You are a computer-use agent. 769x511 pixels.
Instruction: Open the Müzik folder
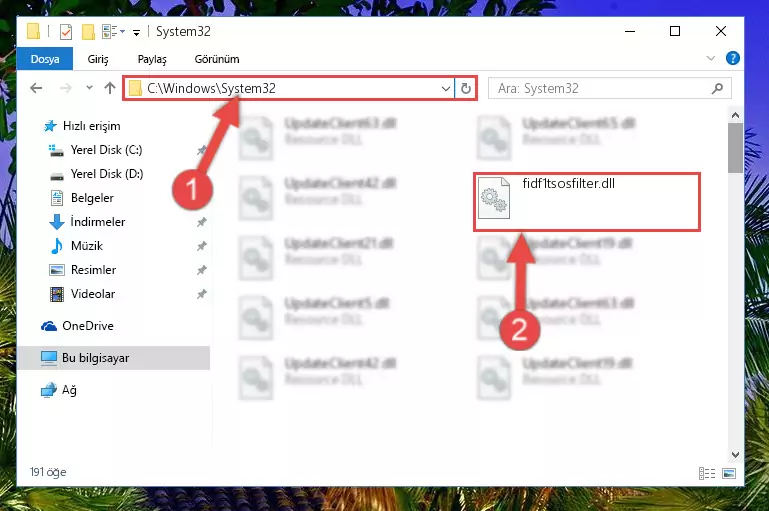87,246
